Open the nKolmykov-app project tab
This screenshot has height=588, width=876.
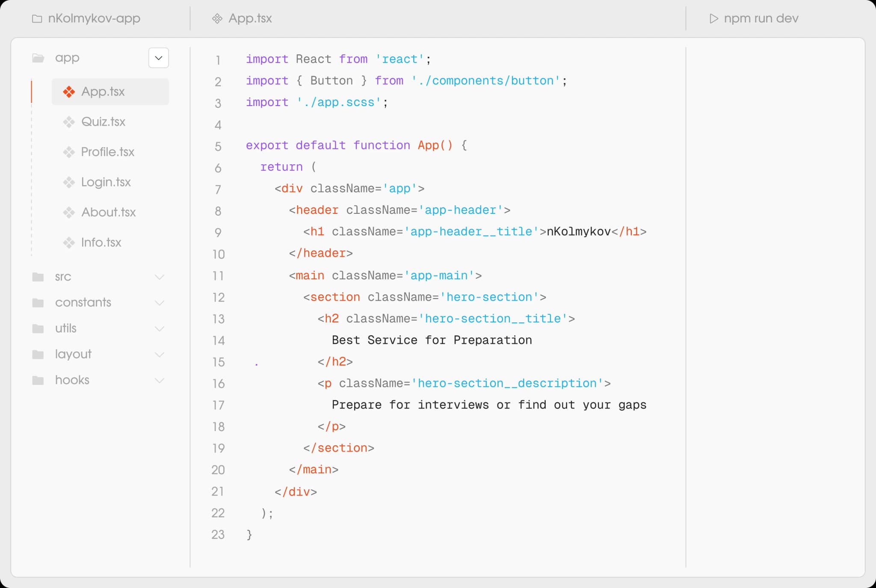tap(94, 18)
